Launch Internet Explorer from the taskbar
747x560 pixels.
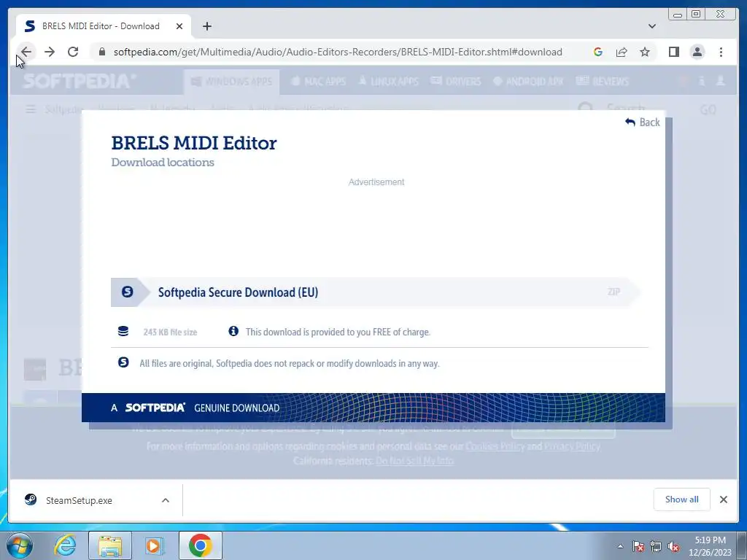(64, 545)
